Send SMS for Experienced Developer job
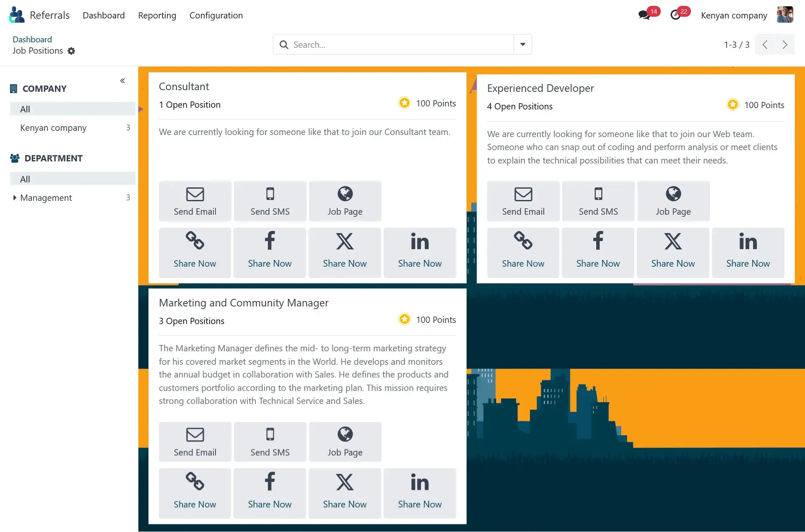The height and width of the screenshot is (532, 805). (x=598, y=201)
